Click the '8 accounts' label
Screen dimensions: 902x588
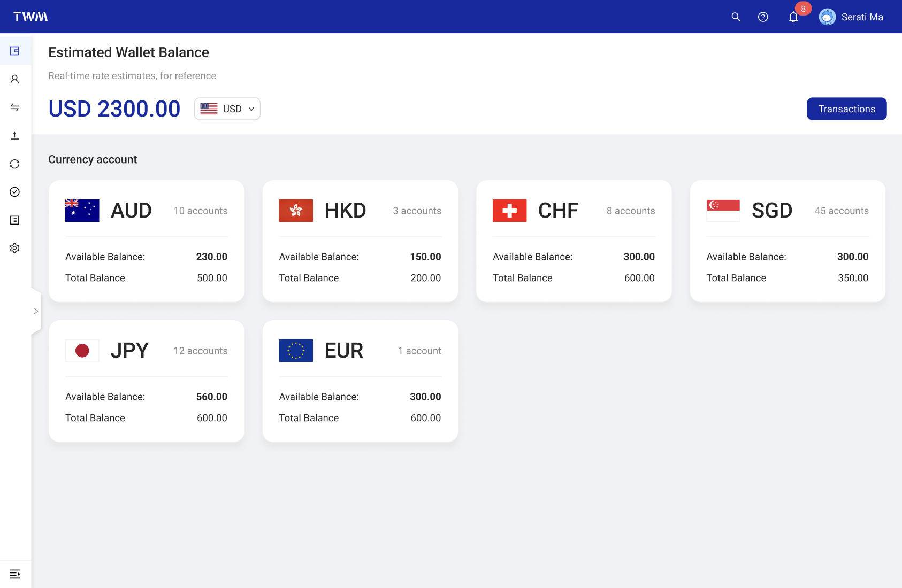631,211
